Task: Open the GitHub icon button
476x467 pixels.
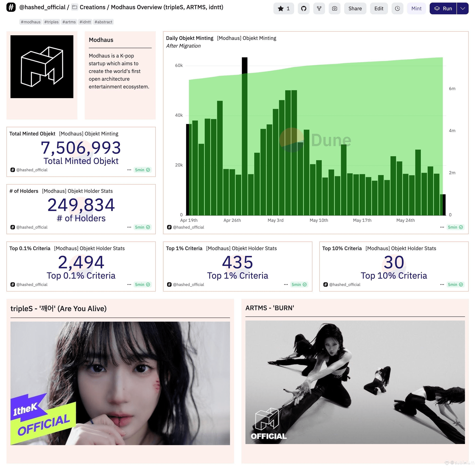Action: point(304,9)
